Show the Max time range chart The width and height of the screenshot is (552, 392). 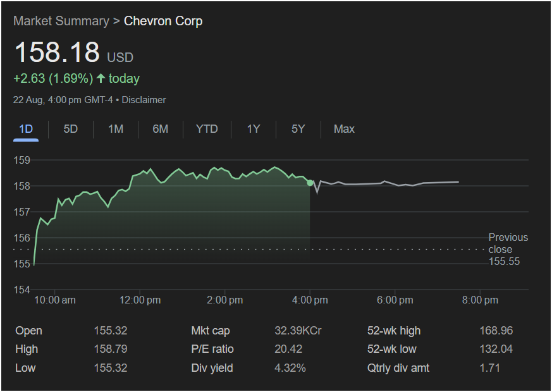click(344, 129)
